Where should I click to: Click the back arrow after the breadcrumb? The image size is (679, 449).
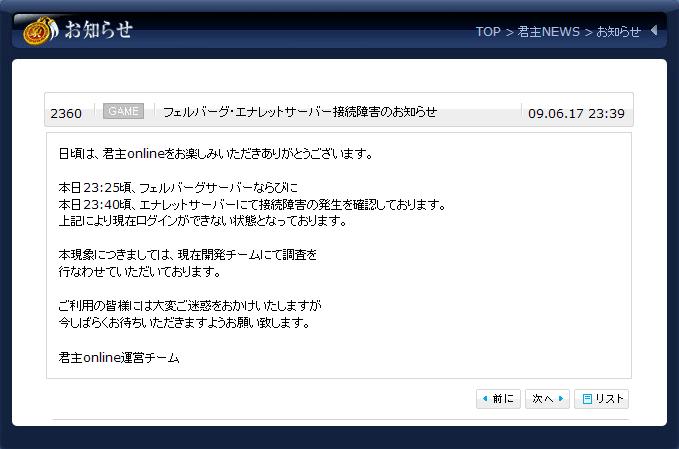654,31
